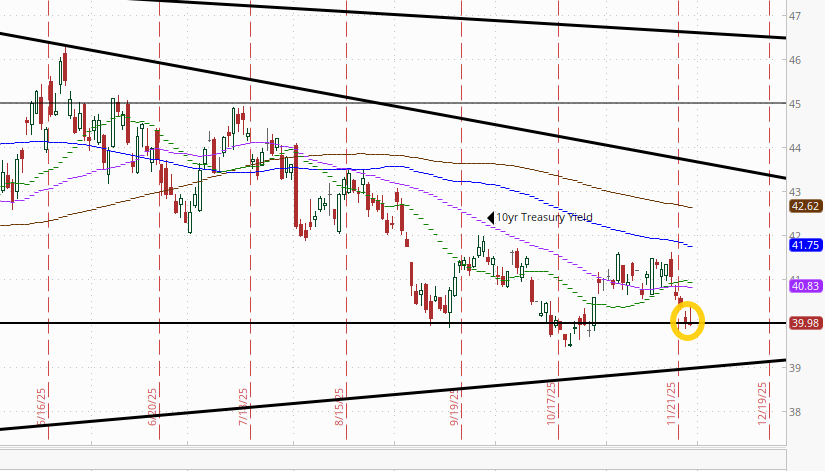Click the 45 price axis label

[x=794, y=104]
